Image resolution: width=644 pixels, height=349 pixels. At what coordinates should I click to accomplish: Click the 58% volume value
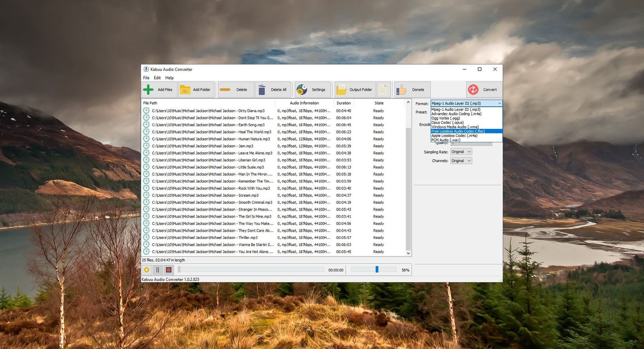point(405,270)
